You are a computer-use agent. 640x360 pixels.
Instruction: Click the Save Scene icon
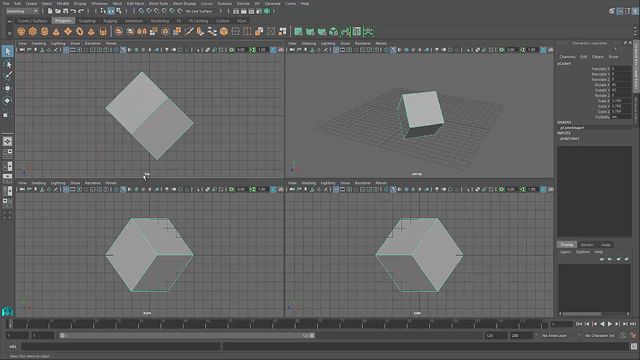(x=65, y=11)
